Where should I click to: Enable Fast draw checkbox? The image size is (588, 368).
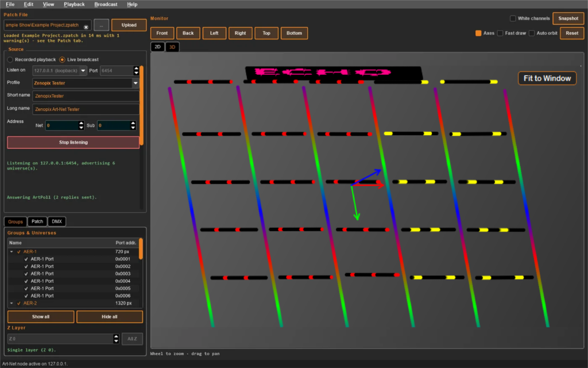click(500, 33)
